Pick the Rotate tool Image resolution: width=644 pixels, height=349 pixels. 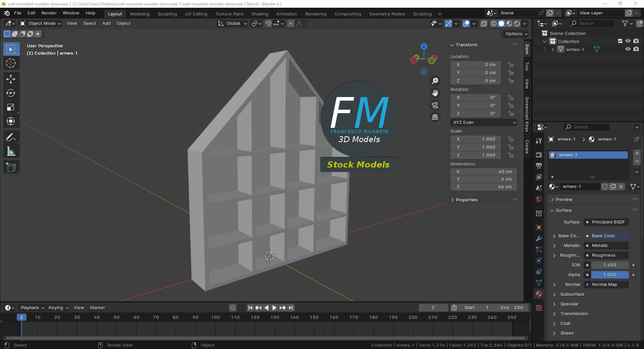point(11,93)
